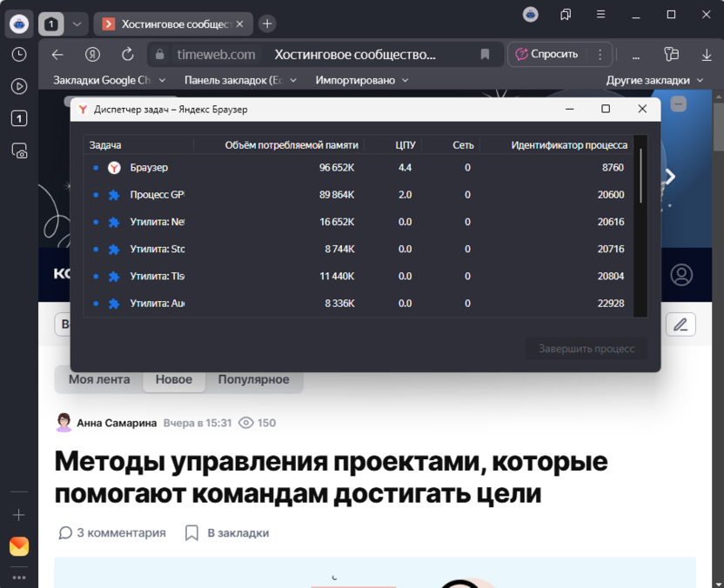The width and height of the screenshot is (724, 588).
Task: Click the pencil write-post icon
Action: [680, 324]
